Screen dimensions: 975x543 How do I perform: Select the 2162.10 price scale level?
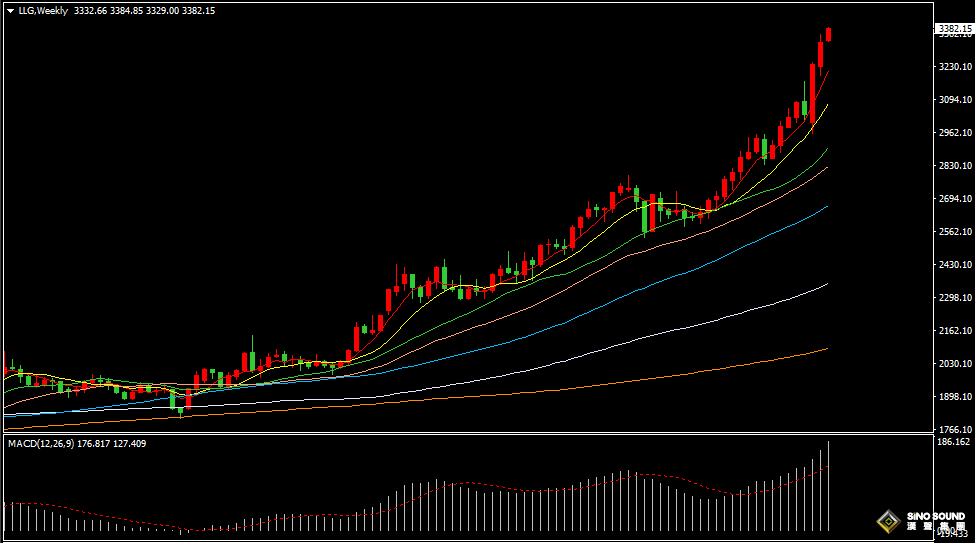(953, 330)
